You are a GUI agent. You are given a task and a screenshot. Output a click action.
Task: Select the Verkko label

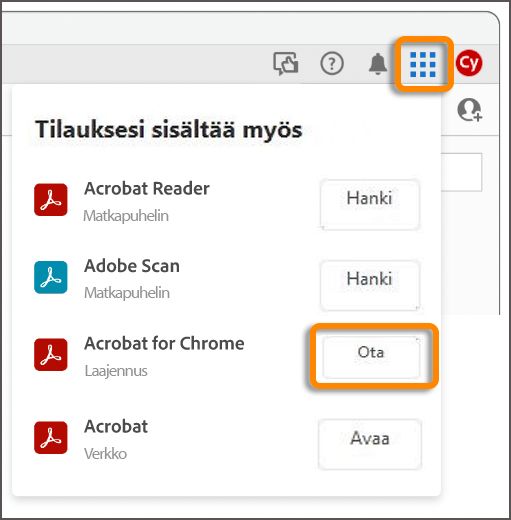[x=105, y=454]
